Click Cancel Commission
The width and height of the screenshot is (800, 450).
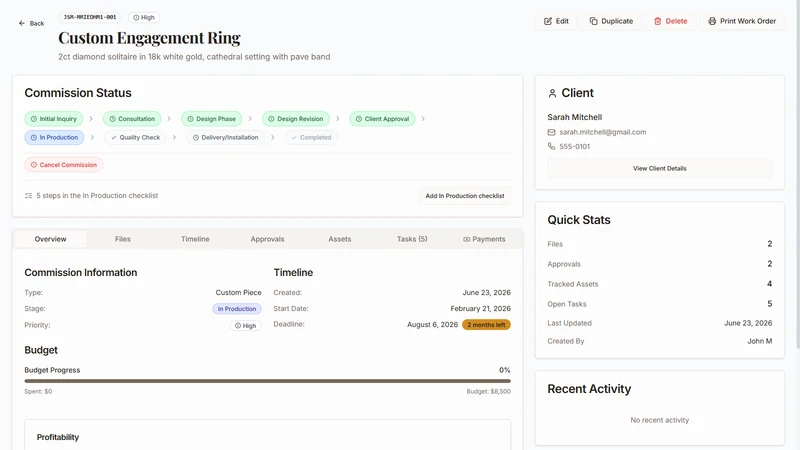64,165
